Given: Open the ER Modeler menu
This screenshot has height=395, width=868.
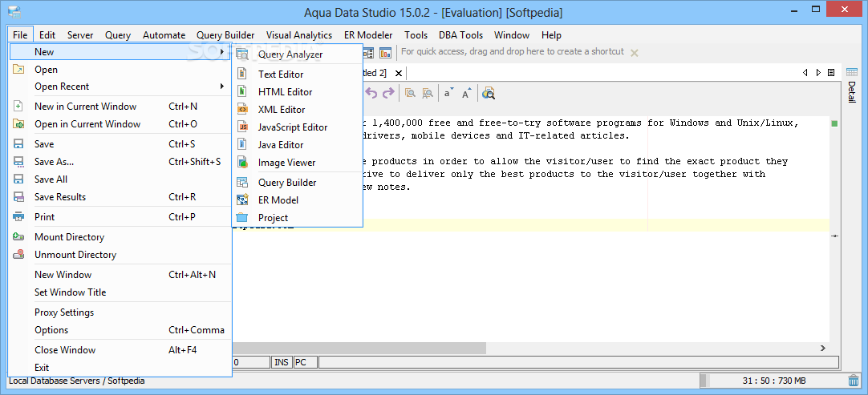Looking at the screenshot, I should pyautogui.click(x=368, y=35).
